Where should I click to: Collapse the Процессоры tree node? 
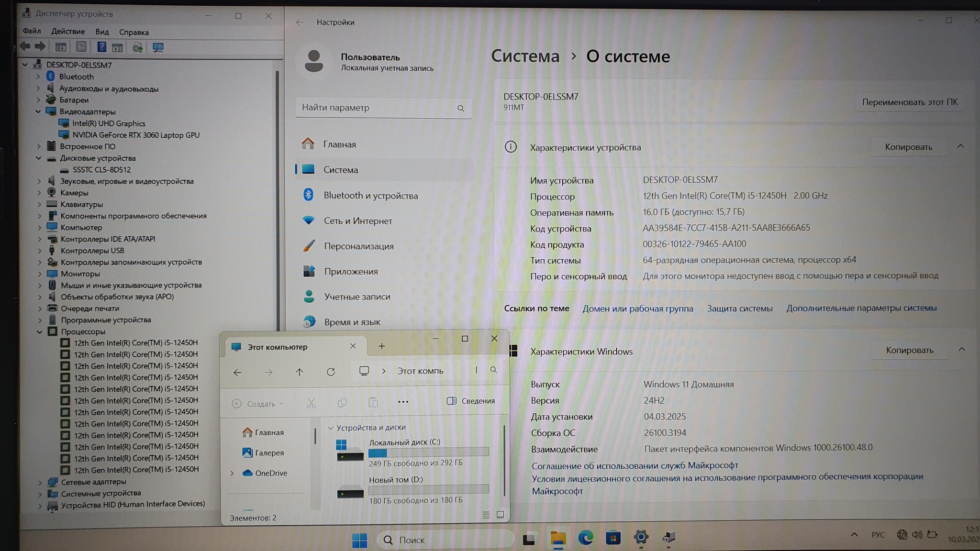(40, 331)
